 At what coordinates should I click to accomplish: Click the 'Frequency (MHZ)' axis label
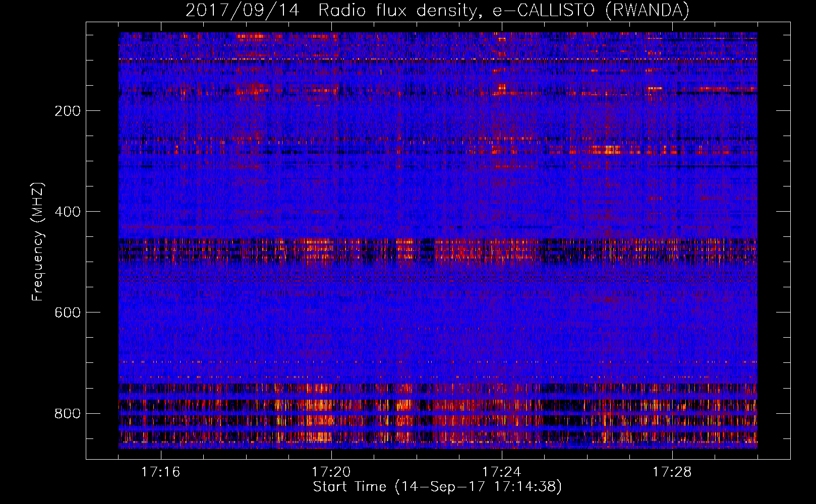(38, 242)
